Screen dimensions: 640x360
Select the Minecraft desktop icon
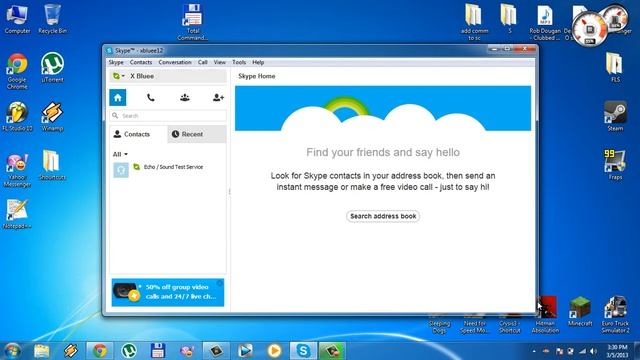[x=580, y=311]
